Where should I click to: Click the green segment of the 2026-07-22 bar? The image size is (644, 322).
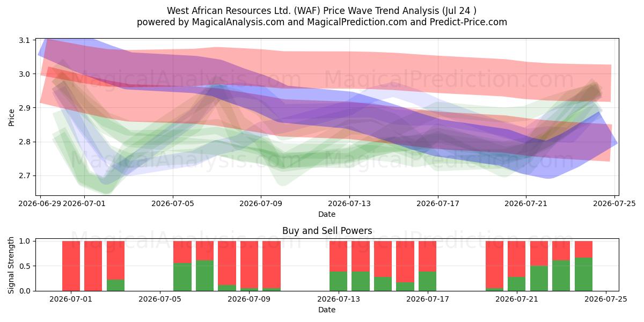(539, 279)
